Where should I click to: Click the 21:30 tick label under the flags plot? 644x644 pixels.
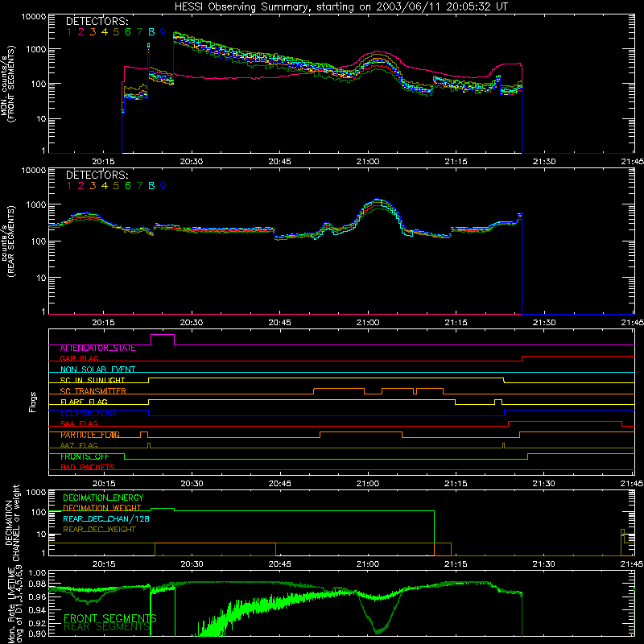(544, 484)
